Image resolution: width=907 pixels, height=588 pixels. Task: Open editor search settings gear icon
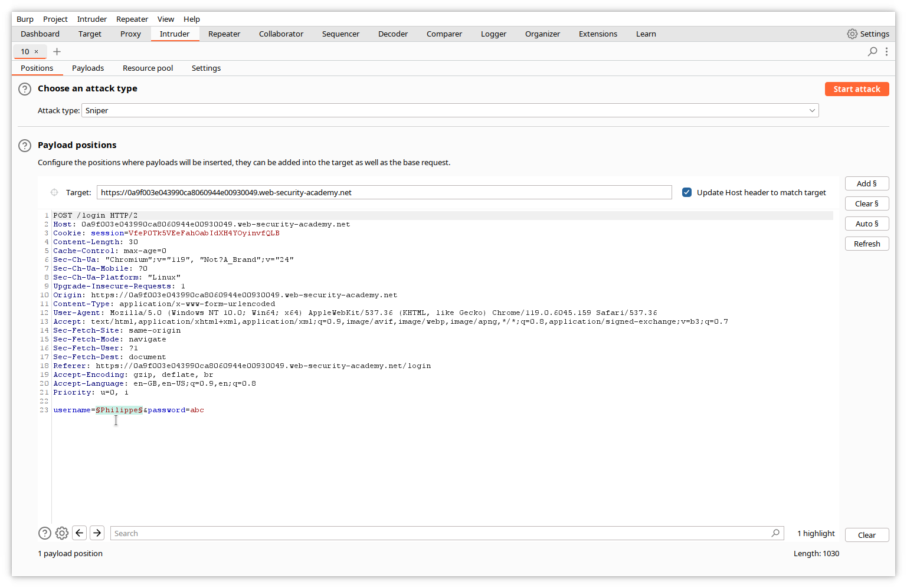(62, 533)
